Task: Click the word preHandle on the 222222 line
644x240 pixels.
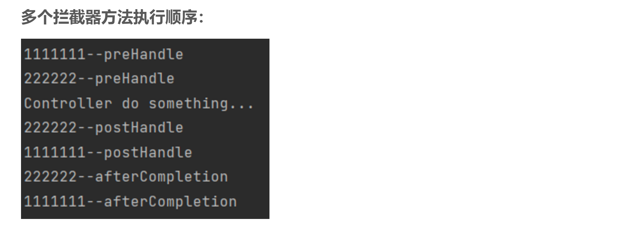Action: pyautogui.click(x=135, y=79)
